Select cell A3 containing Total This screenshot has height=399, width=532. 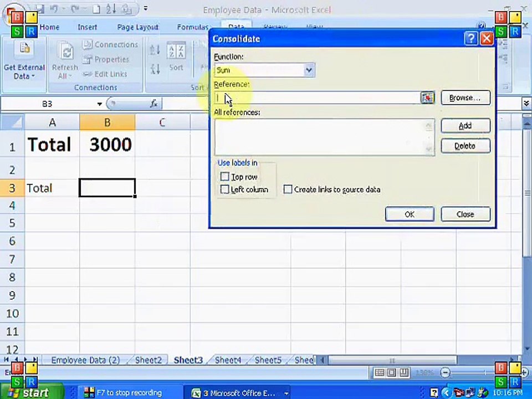pos(52,188)
